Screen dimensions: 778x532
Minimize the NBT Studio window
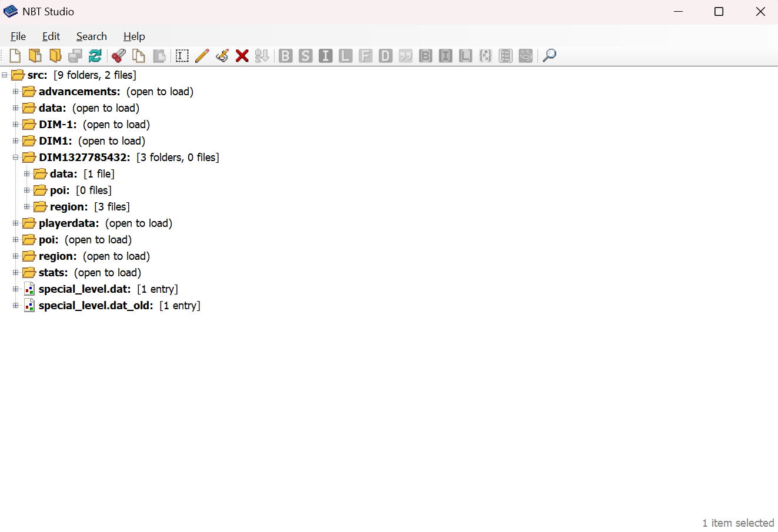click(678, 12)
